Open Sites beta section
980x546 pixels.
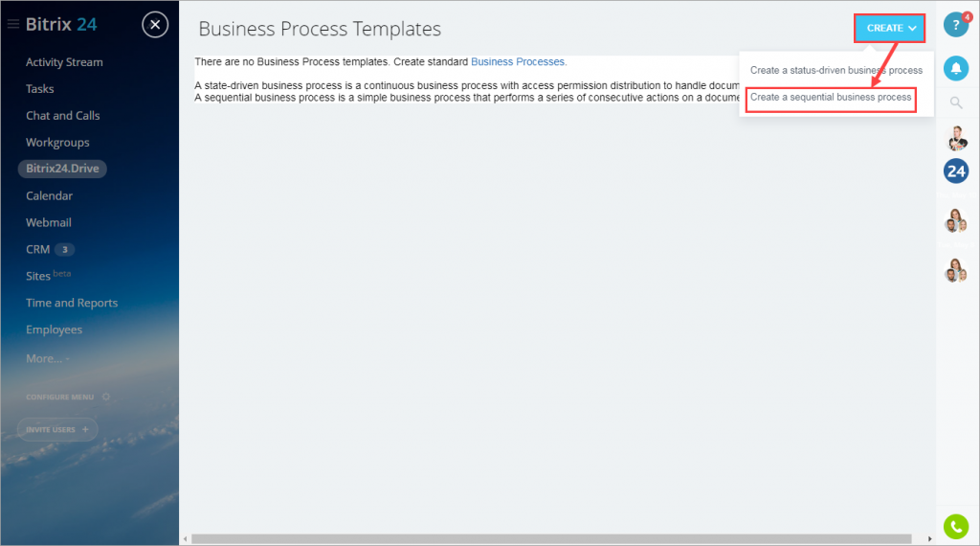point(48,276)
